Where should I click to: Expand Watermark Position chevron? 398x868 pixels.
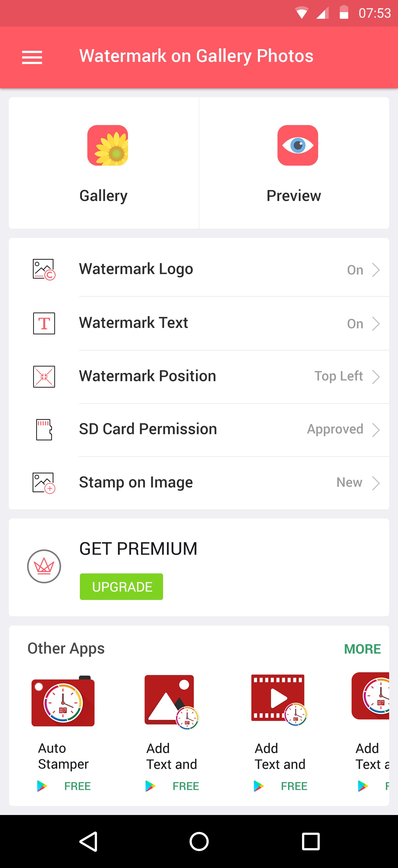coord(376,377)
